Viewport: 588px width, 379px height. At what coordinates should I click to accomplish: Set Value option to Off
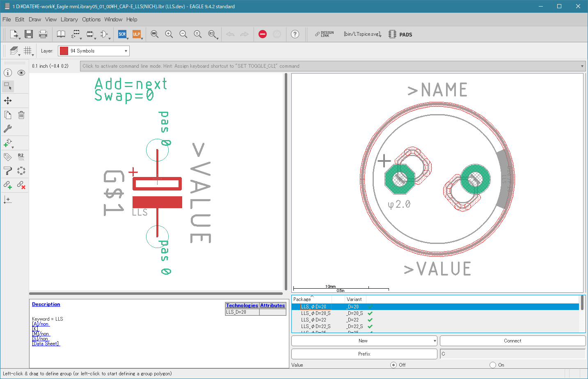[x=394, y=365]
